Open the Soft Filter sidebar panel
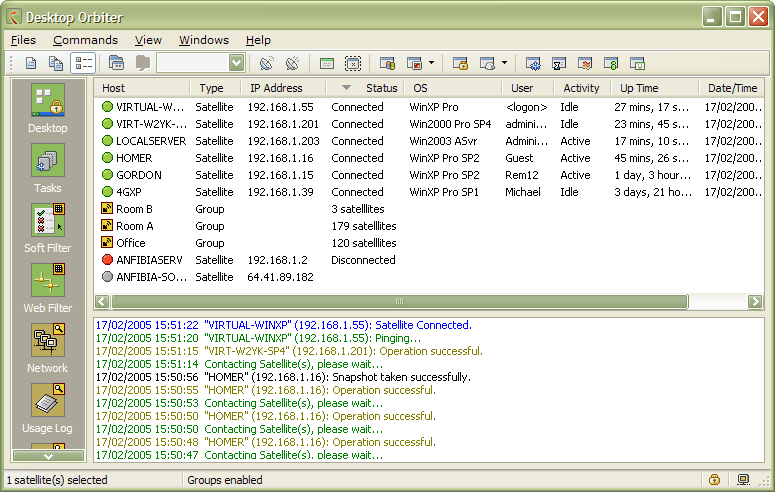This screenshot has width=775, height=492. (x=47, y=228)
